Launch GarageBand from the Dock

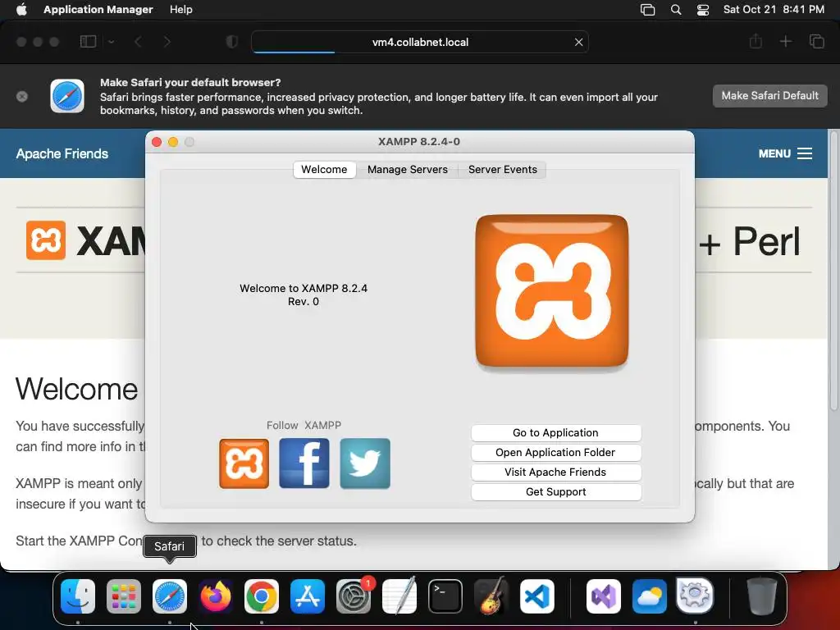pyautogui.click(x=491, y=596)
